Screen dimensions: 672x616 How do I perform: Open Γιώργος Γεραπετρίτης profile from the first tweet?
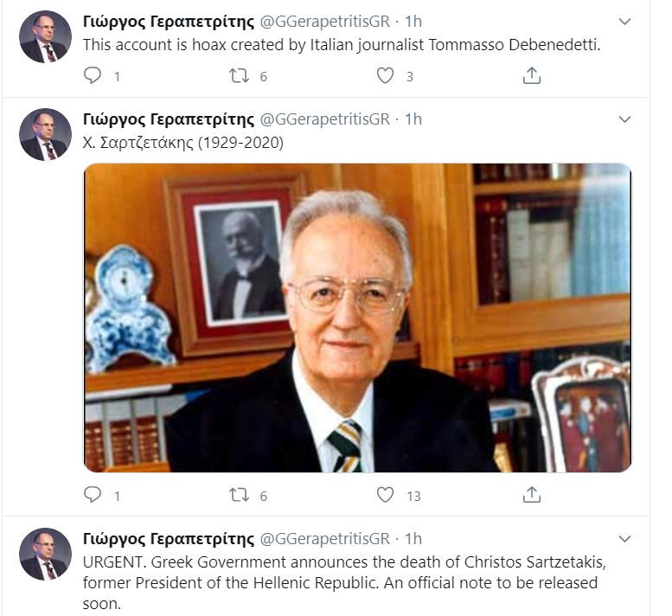169,22
